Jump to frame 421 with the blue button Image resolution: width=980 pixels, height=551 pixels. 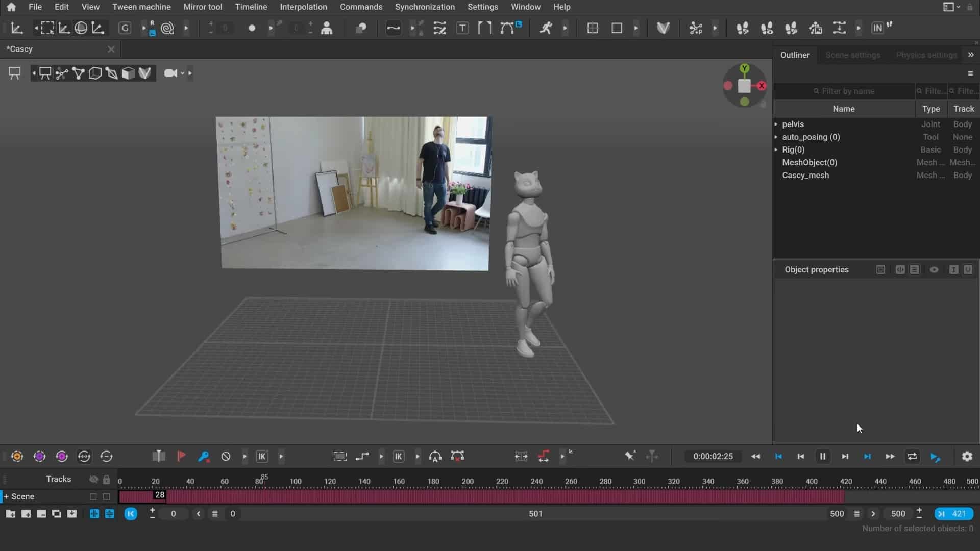953,513
